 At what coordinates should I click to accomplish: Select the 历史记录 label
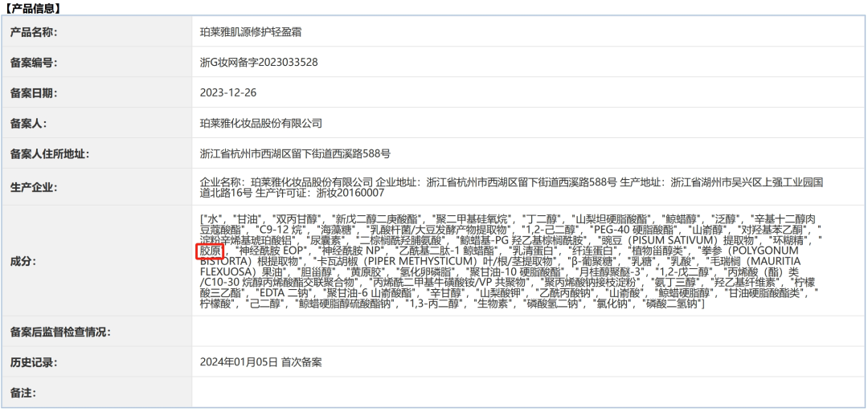point(34,363)
